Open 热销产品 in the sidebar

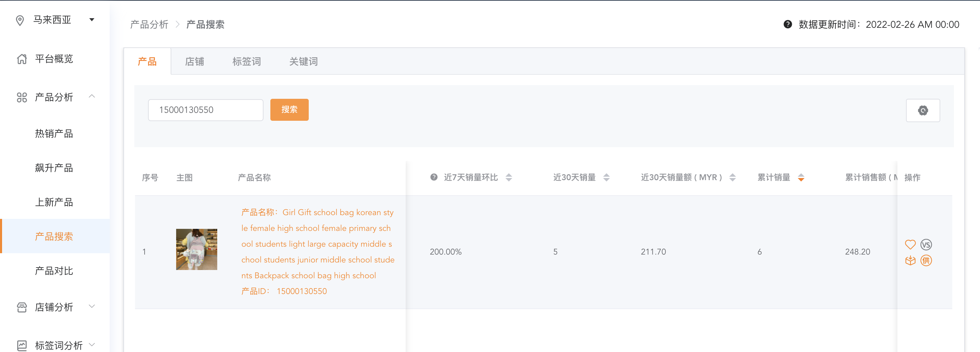click(54, 134)
